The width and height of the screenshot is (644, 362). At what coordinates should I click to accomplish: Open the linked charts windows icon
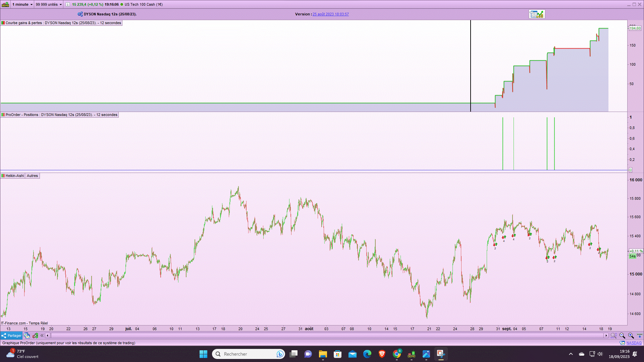coord(27,336)
